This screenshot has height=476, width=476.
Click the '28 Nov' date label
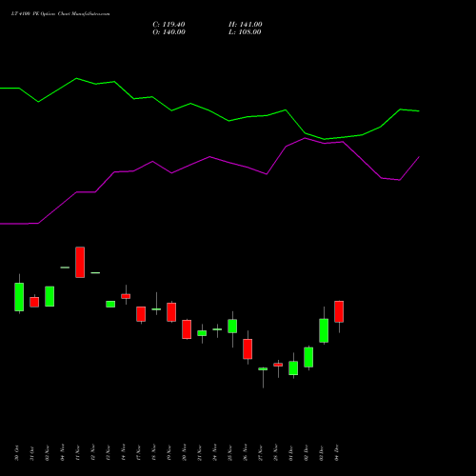tap(276, 453)
